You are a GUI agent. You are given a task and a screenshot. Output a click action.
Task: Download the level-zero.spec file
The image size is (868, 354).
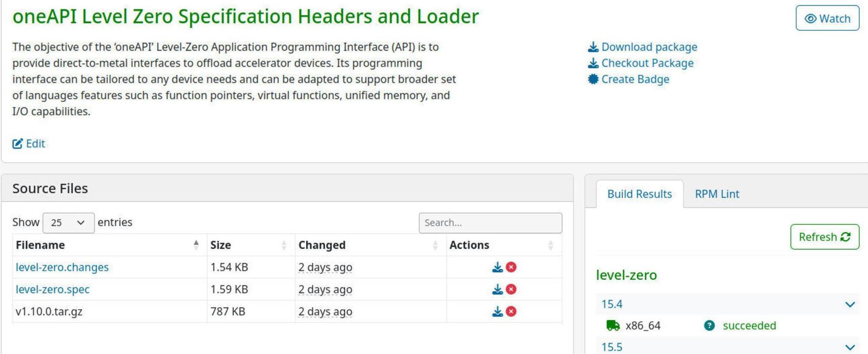click(497, 289)
